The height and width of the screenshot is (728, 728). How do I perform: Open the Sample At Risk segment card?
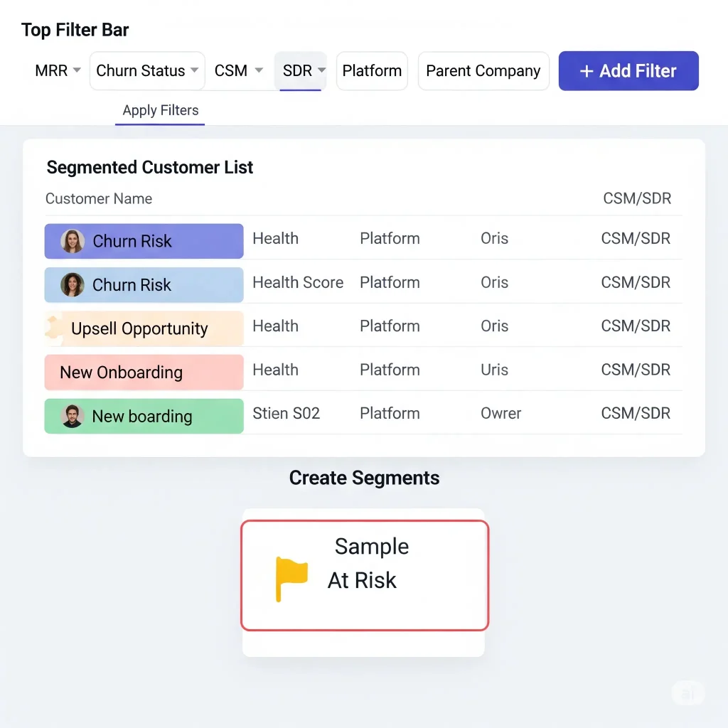coord(365,574)
